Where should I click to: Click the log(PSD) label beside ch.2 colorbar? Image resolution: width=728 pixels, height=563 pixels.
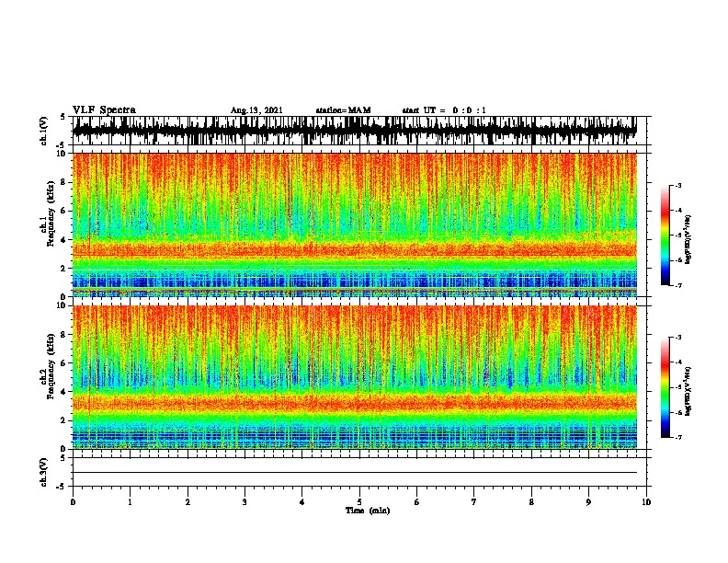pyautogui.click(x=688, y=391)
